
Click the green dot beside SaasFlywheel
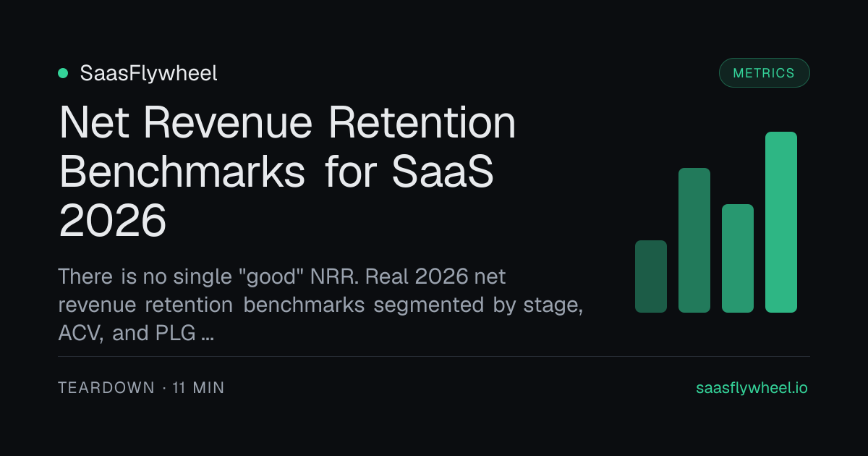click(x=63, y=73)
